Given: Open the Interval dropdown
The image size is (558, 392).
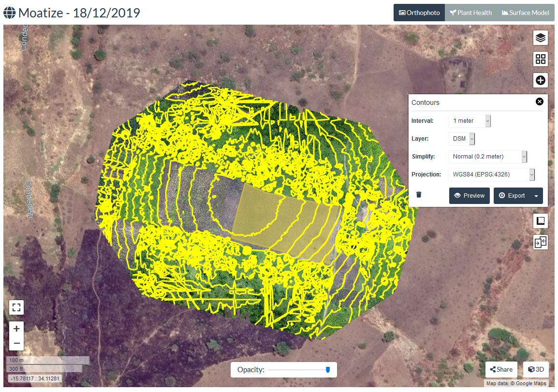Looking at the screenshot, I should pyautogui.click(x=469, y=121).
